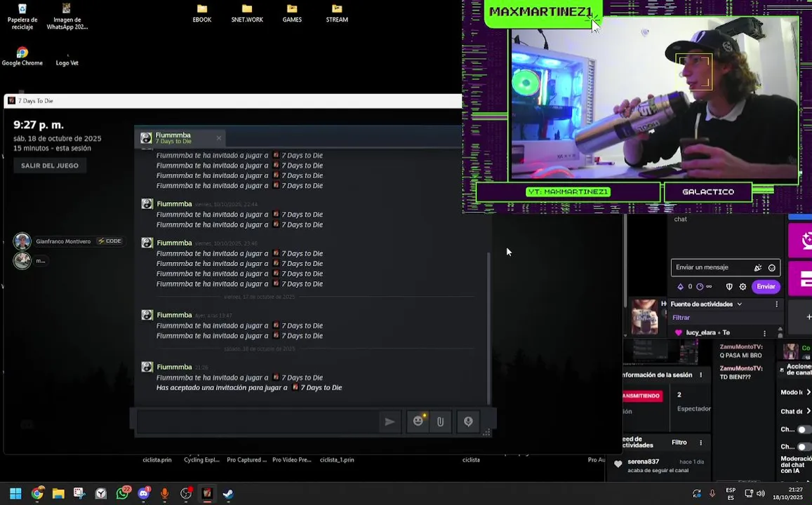This screenshot has height=505, width=812.
Task: Open Twitch chat settings gear
Action: (x=743, y=287)
